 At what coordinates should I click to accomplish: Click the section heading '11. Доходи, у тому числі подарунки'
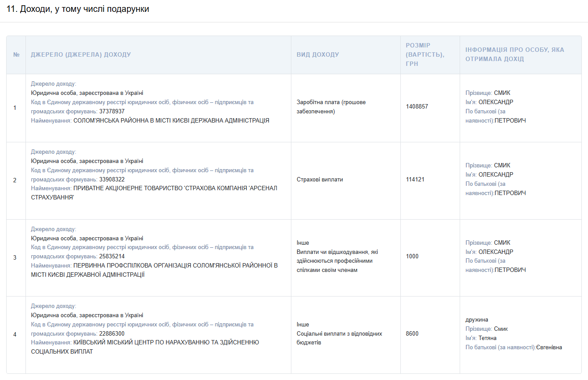click(x=78, y=9)
